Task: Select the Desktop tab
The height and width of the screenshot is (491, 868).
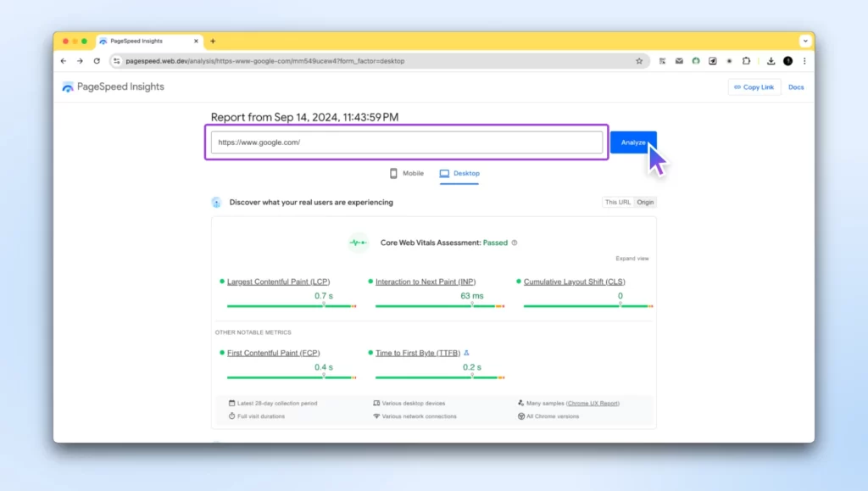Action: [x=459, y=173]
